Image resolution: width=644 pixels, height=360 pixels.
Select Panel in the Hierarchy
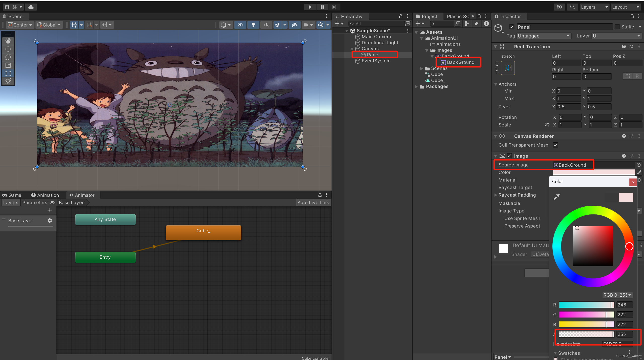pyautogui.click(x=373, y=55)
